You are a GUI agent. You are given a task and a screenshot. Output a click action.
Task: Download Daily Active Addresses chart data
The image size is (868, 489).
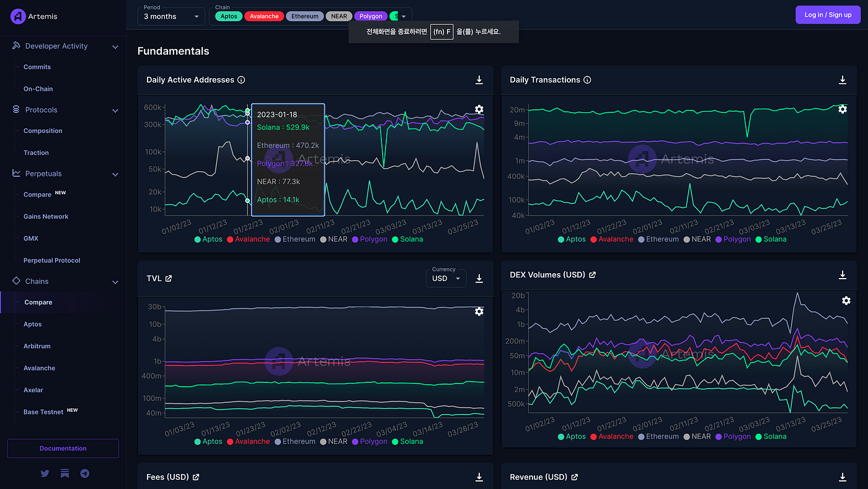tap(479, 80)
